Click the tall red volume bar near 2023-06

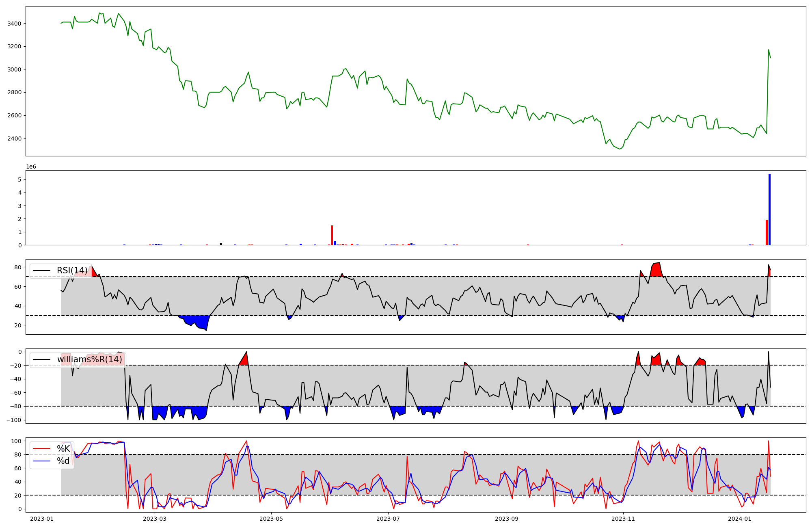coord(332,235)
